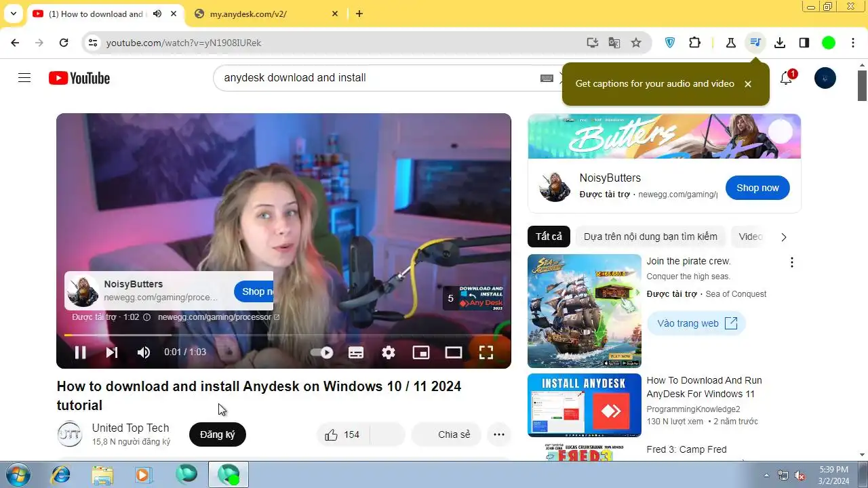Screen dimensions: 868x488
Task: Open the Sea of Conquest ad thumbnail
Action: [585, 311]
